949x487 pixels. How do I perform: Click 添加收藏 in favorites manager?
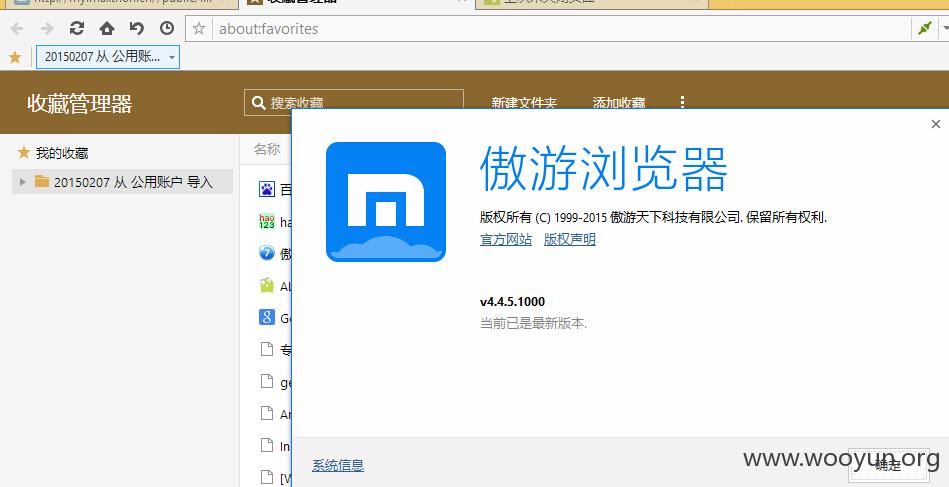pyautogui.click(x=619, y=103)
